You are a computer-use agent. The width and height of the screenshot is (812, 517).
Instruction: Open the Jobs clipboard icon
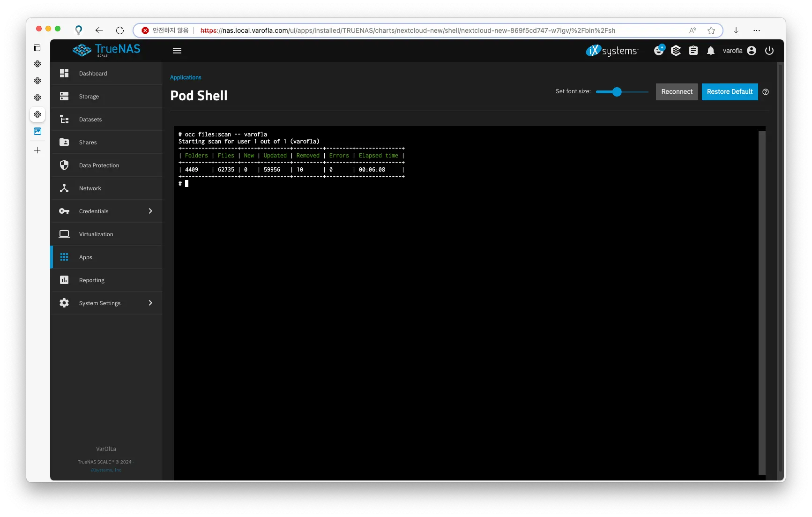point(693,51)
